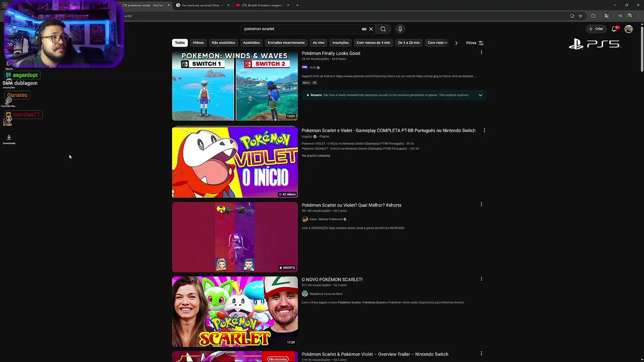Image resolution: width=644 pixels, height=362 pixels.
Task: Open the Filtros filter options
Action: point(474,43)
